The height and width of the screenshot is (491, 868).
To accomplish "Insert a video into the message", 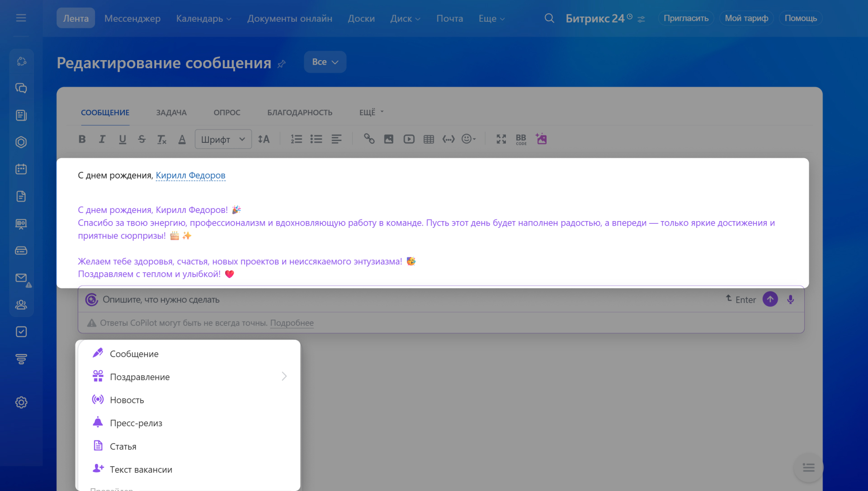I will click(409, 139).
